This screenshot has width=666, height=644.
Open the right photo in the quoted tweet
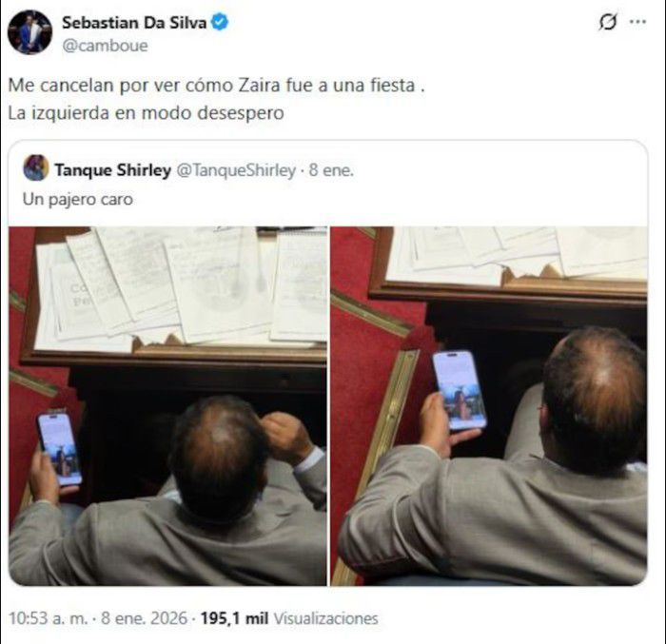click(489, 406)
